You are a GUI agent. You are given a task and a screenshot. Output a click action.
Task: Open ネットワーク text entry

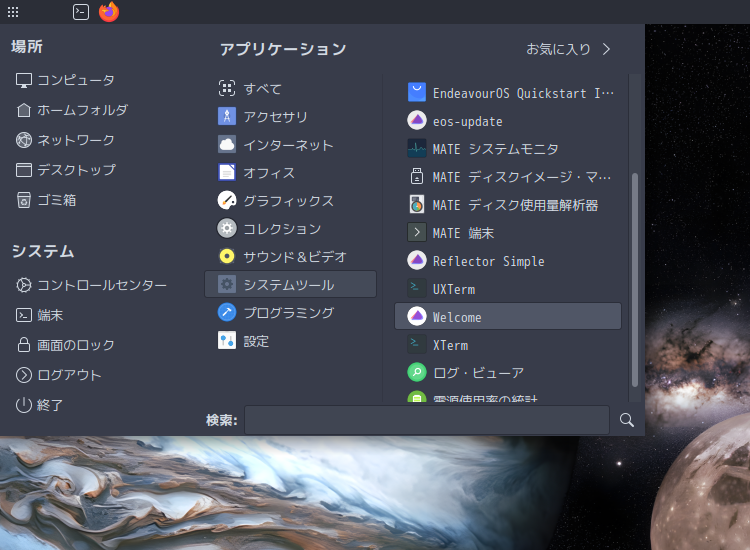click(76, 140)
